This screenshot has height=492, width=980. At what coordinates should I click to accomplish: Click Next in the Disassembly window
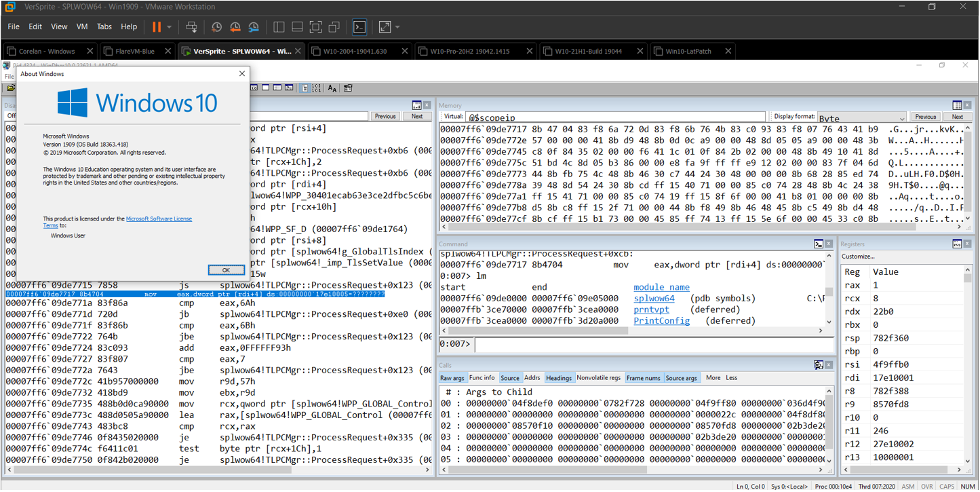click(417, 116)
